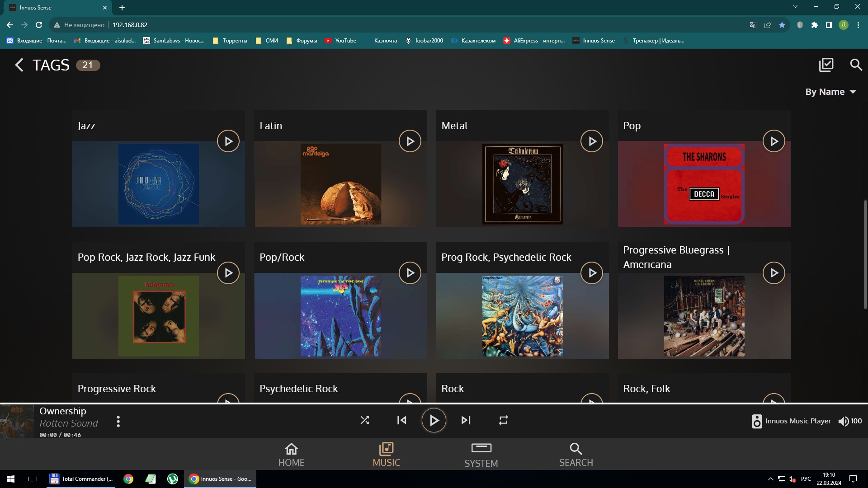
Task: Play the Latin tag
Action: click(410, 141)
